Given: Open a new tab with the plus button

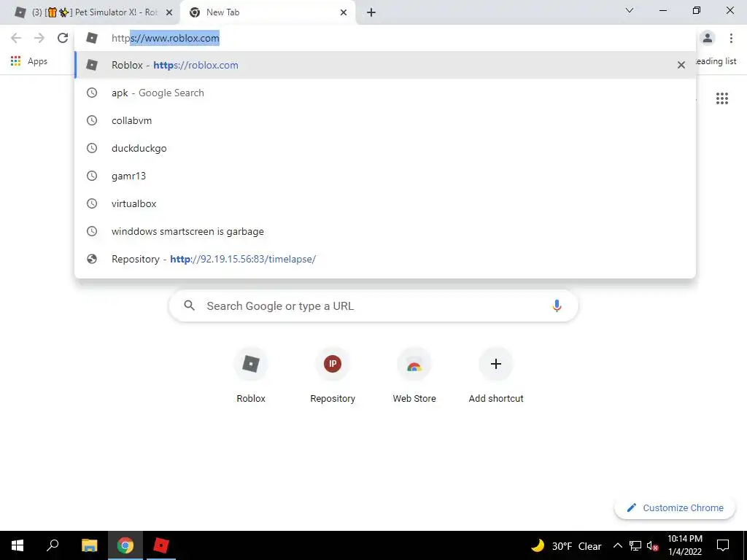Looking at the screenshot, I should pos(371,12).
